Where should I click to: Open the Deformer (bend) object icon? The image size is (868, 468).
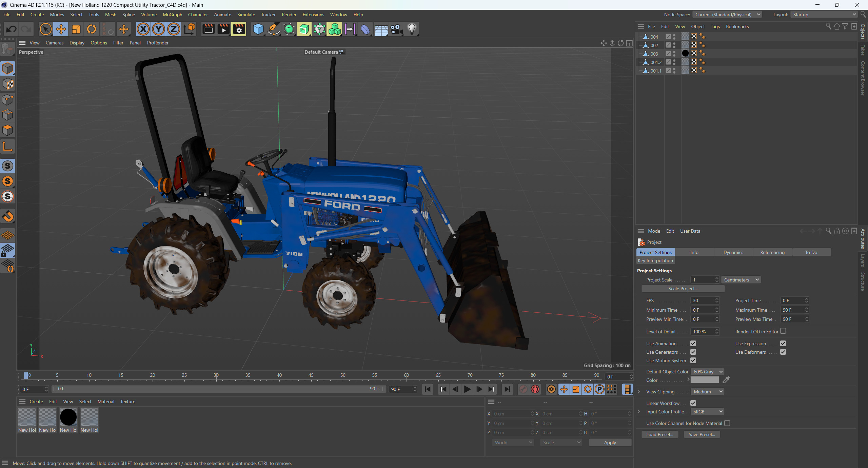click(366, 29)
